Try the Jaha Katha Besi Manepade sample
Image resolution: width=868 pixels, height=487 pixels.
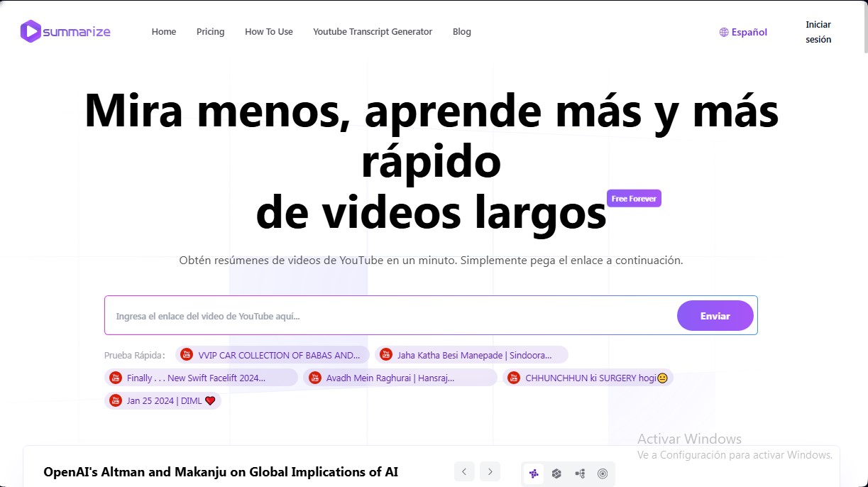coord(471,355)
